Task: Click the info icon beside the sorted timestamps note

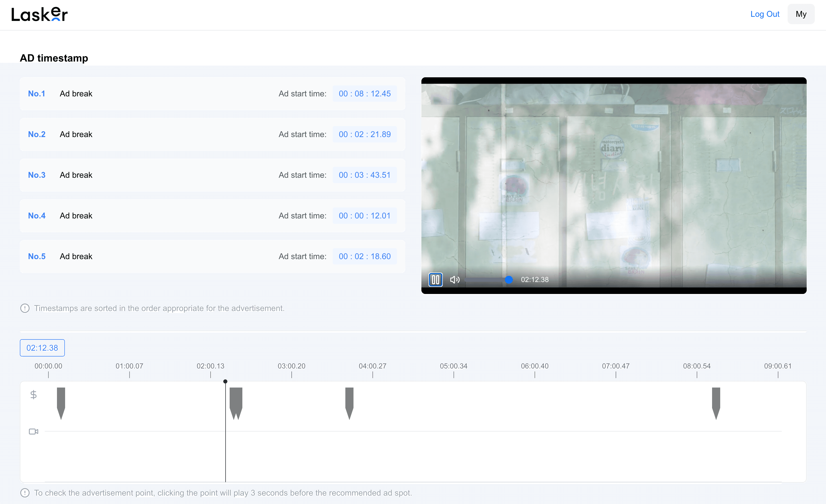Action: coord(25,308)
